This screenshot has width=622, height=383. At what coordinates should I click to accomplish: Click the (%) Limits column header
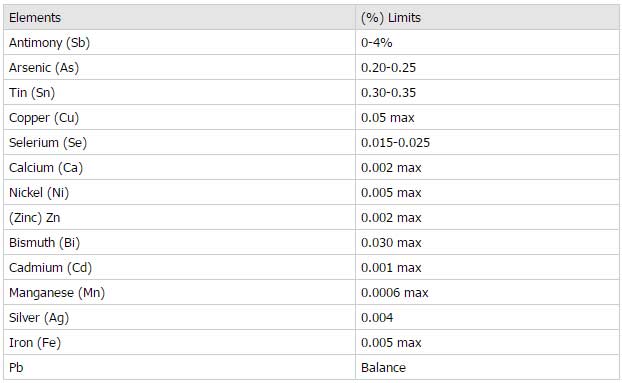(487, 17)
